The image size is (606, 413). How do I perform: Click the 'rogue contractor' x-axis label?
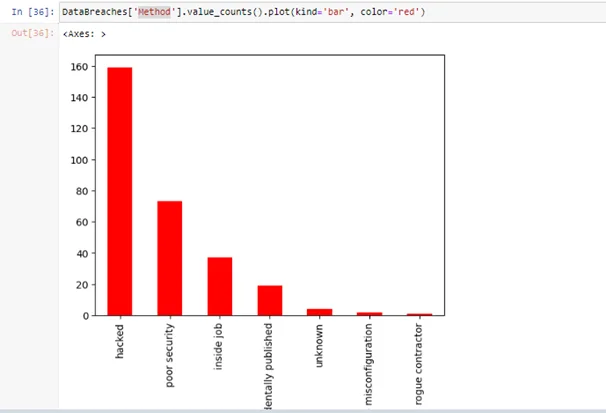(419, 364)
